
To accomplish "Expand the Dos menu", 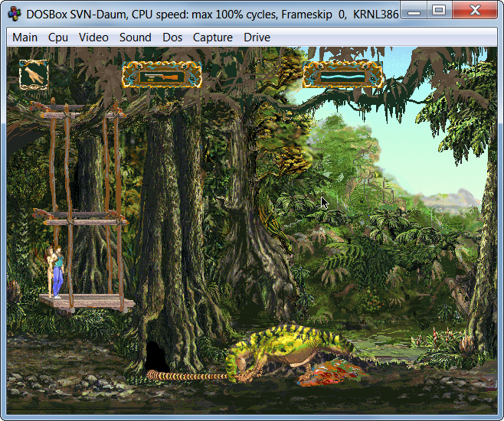I will (x=172, y=38).
